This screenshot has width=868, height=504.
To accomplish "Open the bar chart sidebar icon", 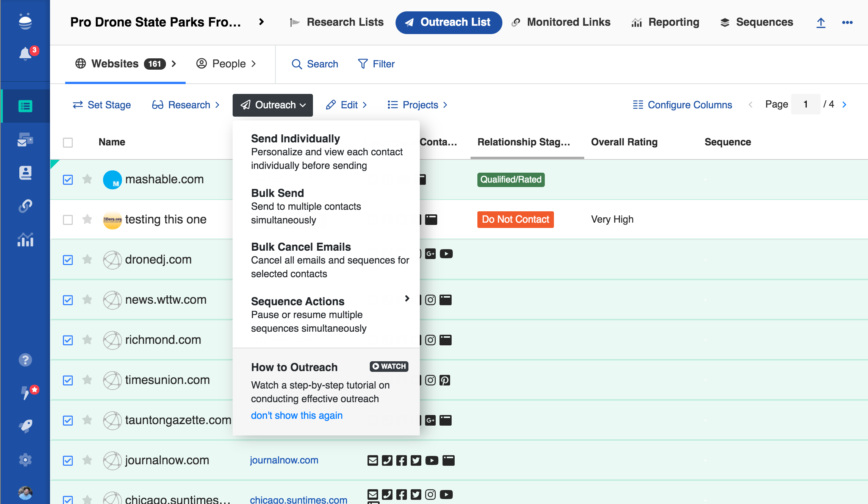I will [25, 240].
